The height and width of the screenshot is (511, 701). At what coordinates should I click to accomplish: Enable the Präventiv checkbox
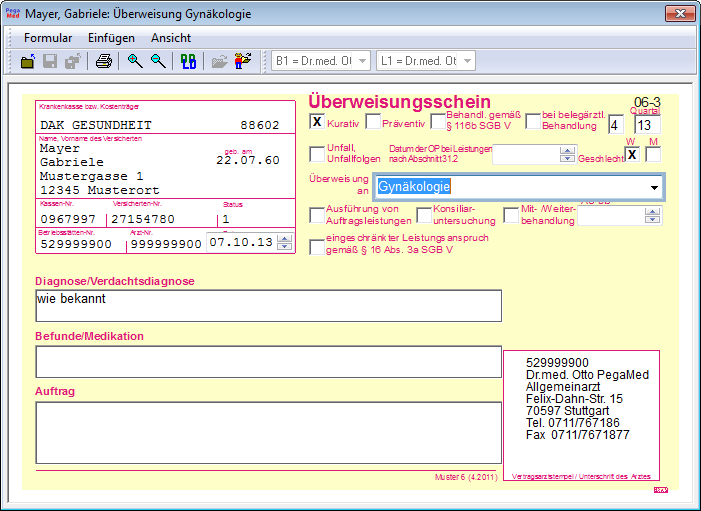(x=373, y=122)
